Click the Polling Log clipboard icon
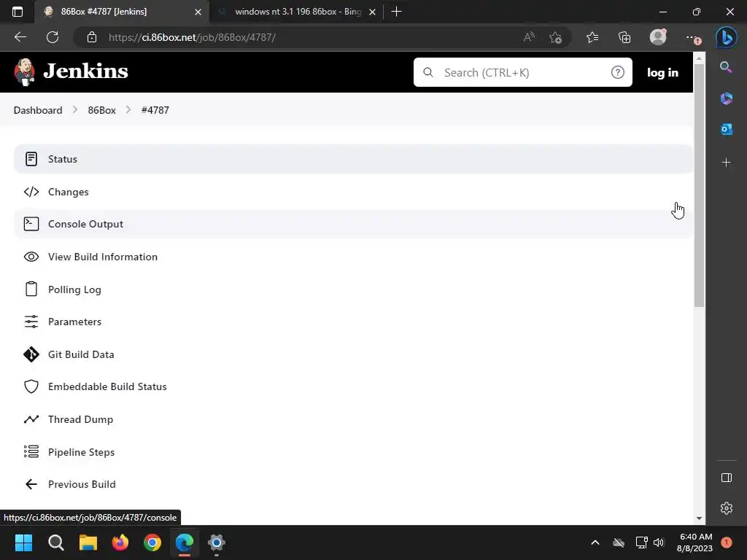This screenshot has height=560, width=747. click(x=31, y=289)
